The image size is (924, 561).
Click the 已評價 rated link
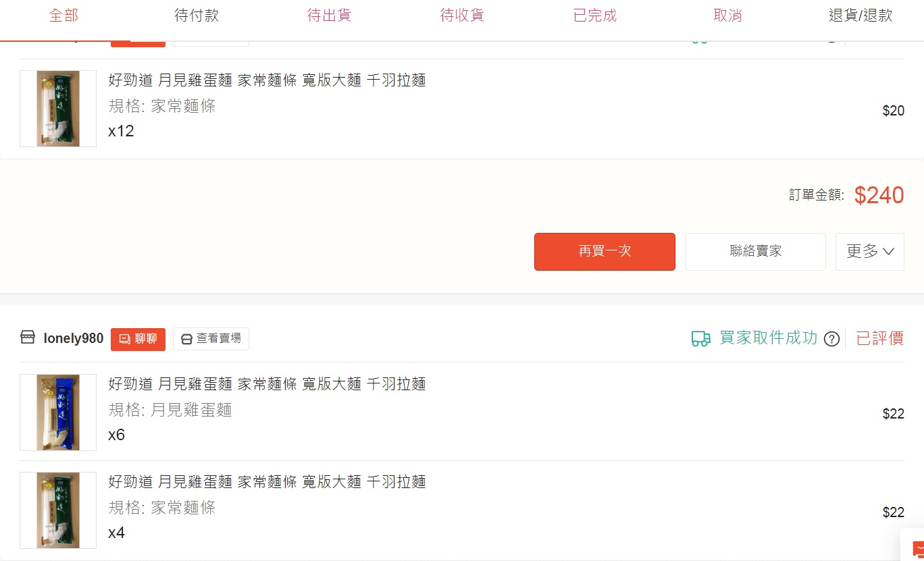point(879,339)
